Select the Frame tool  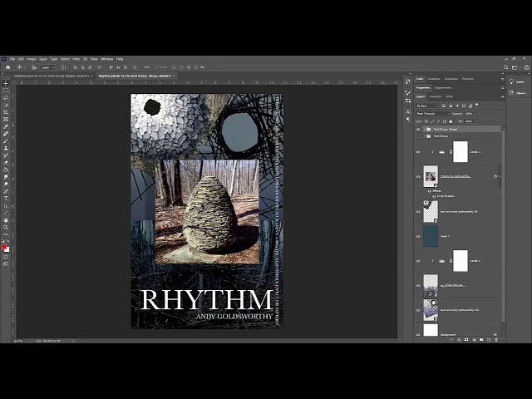click(x=6, y=120)
